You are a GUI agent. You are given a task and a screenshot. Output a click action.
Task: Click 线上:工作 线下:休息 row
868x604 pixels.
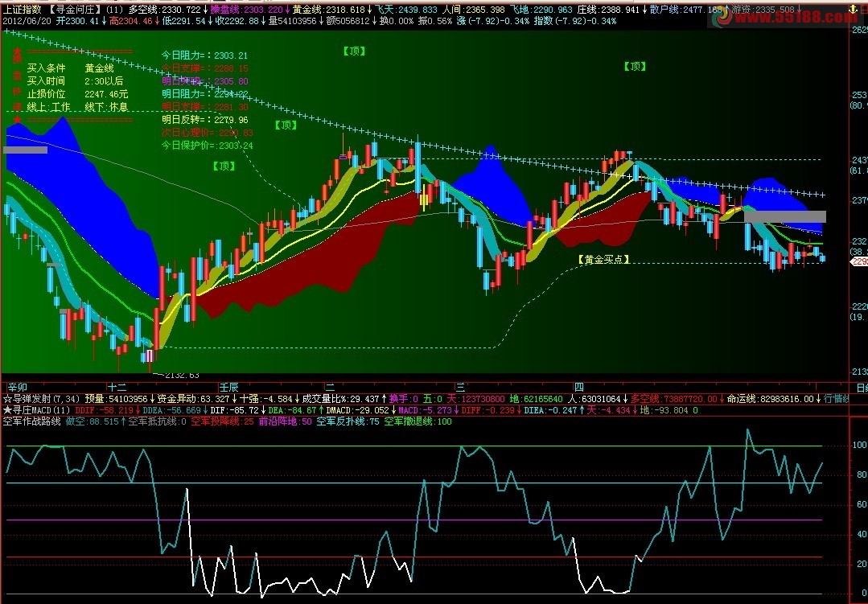77,107
